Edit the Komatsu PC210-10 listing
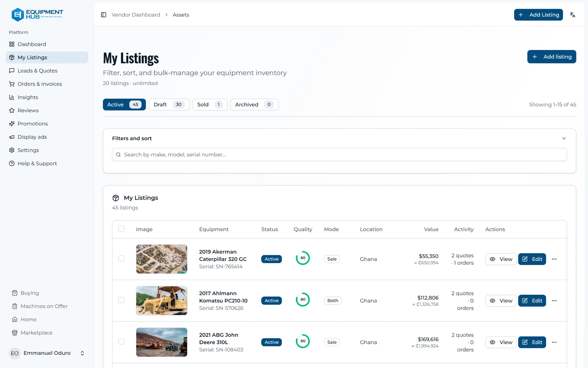Screen dimensions: 588x368 click(532, 301)
